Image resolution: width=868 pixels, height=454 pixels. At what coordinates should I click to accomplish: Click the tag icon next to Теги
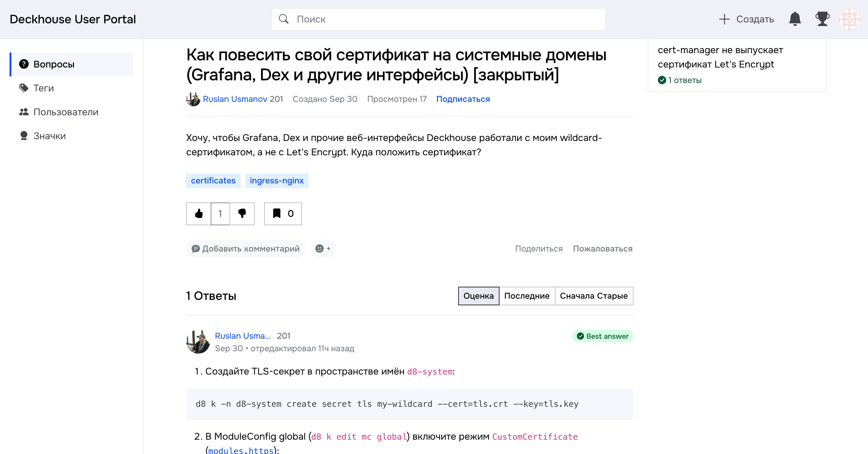(24, 88)
